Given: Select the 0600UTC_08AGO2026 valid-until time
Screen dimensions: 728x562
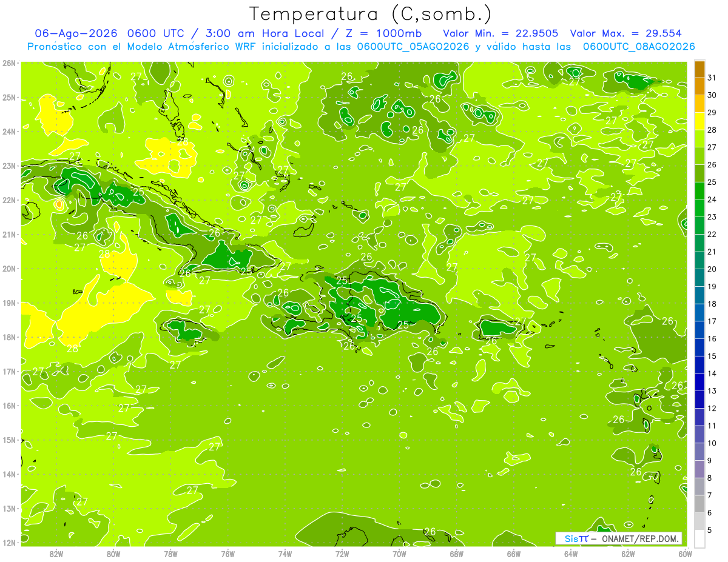Looking at the screenshot, I should click(x=639, y=47).
